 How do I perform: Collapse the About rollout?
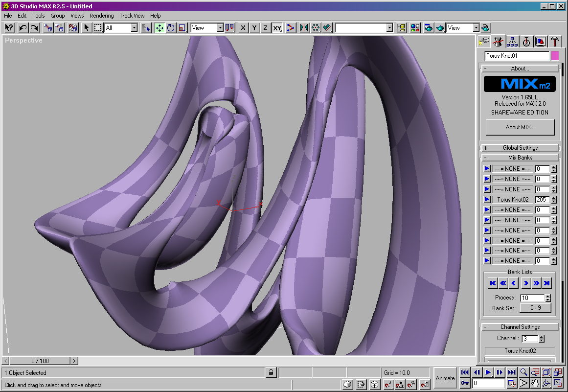(x=520, y=69)
